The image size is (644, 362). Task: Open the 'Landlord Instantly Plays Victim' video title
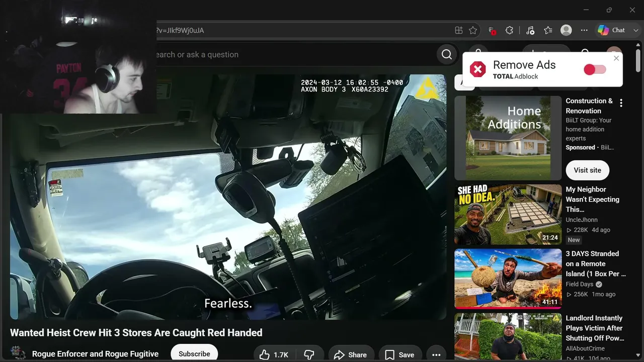[595, 328]
